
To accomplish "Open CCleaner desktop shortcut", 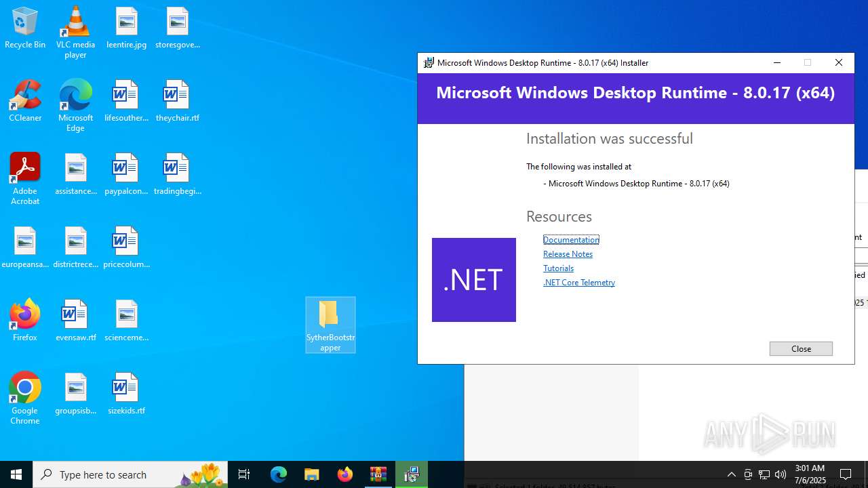I will pos(25,102).
